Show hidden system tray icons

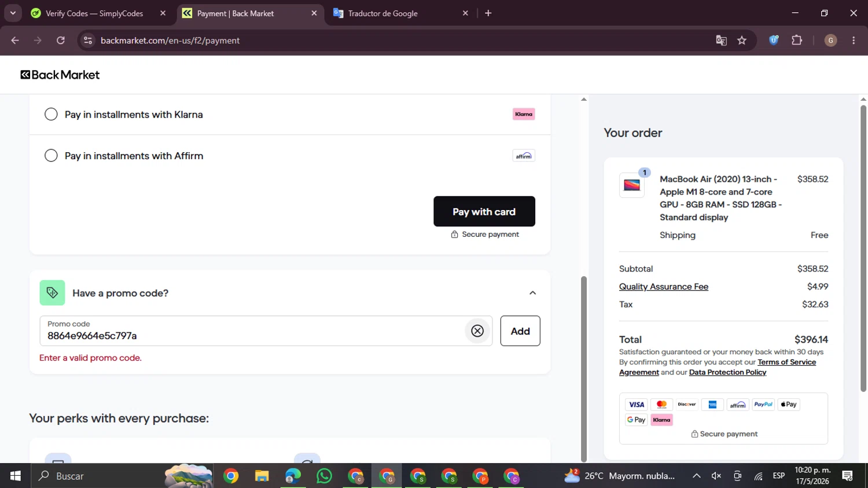pyautogui.click(x=697, y=476)
